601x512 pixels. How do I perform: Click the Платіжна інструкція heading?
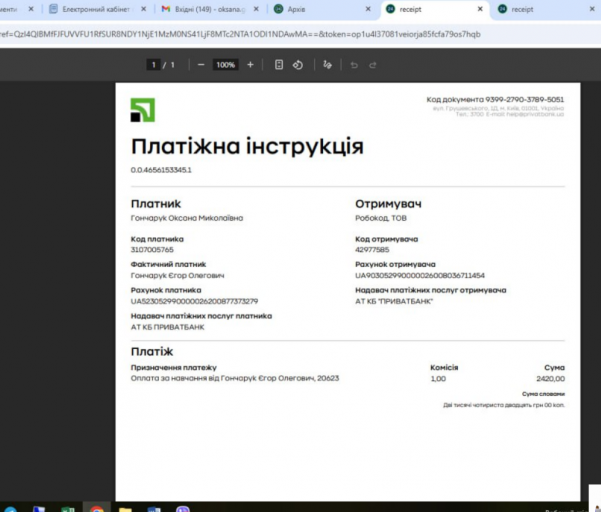pyautogui.click(x=247, y=146)
